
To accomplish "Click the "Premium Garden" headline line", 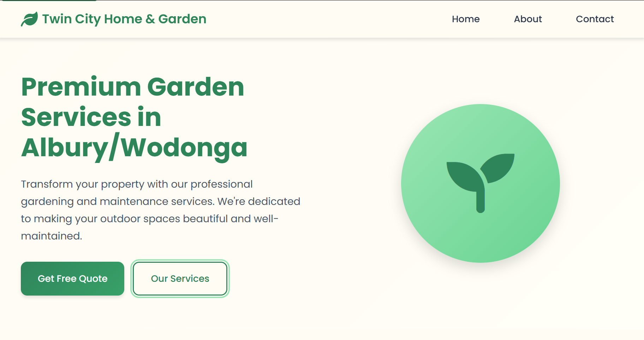I will pyautogui.click(x=132, y=87).
